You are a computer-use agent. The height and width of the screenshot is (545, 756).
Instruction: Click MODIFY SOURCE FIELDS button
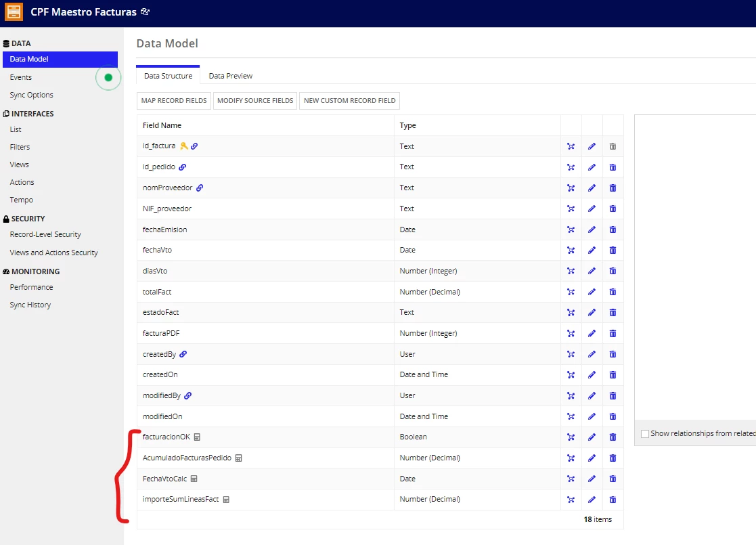[255, 100]
